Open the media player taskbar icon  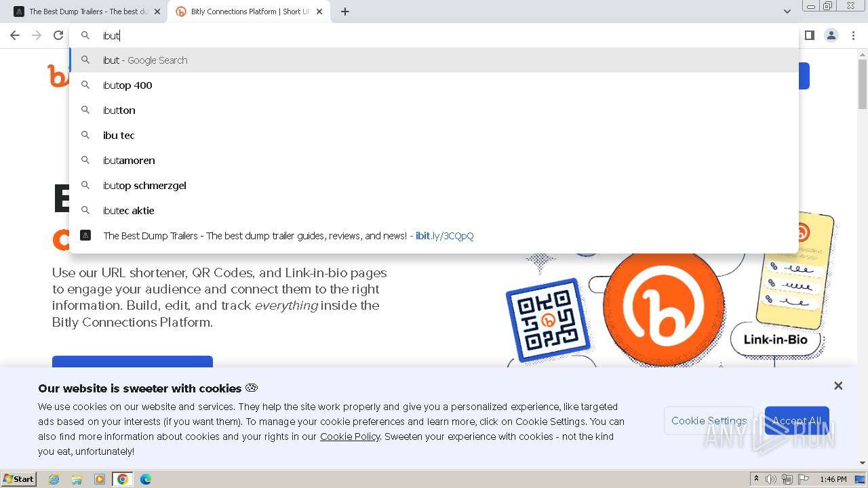click(x=100, y=479)
